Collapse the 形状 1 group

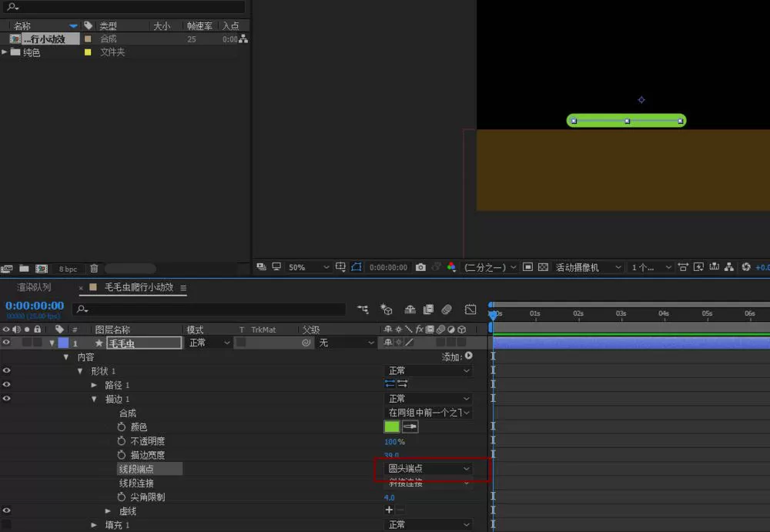[x=79, y=371]
